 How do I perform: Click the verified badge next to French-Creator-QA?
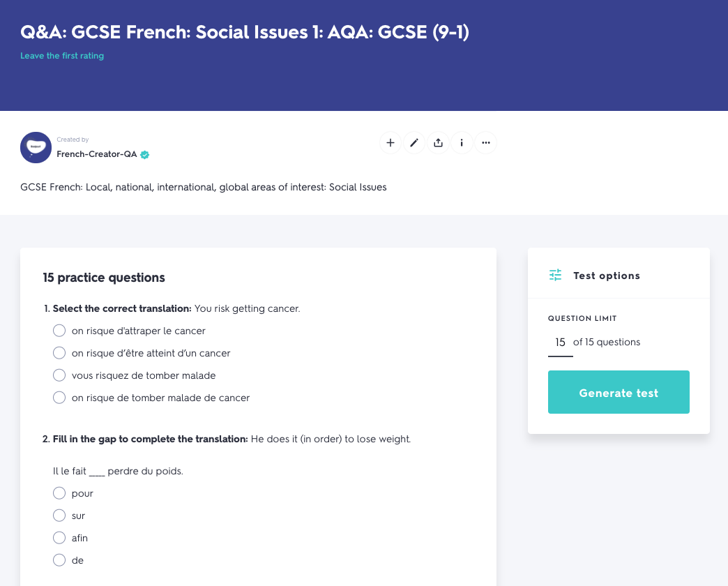pyautogui.click(x=144, y=155)
